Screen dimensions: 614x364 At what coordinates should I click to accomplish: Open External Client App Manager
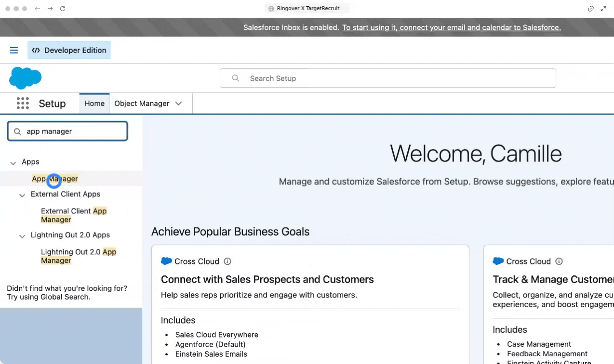[x=74, y=215]
